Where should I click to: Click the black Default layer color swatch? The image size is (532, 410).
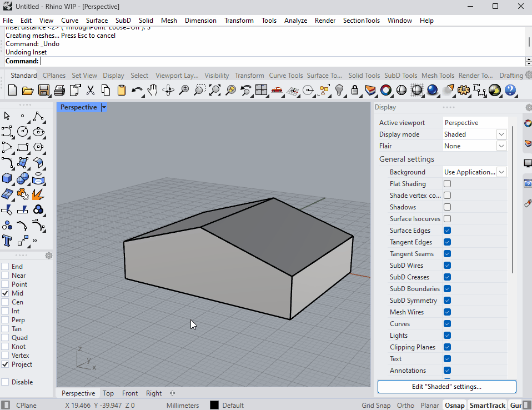214,405
